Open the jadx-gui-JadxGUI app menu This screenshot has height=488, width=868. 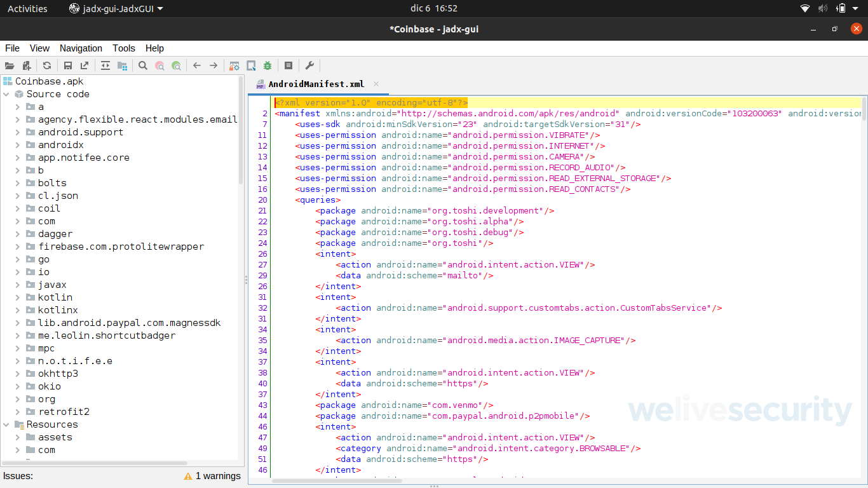(116, 8)
